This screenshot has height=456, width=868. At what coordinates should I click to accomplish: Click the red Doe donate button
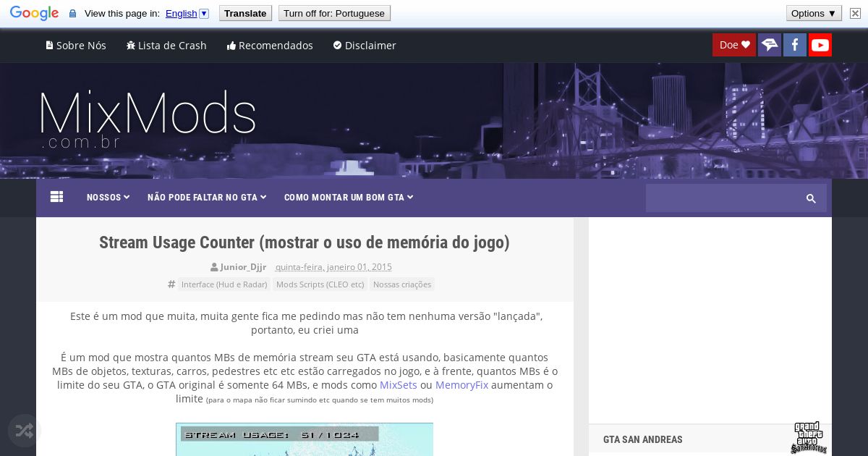point(734,45)
